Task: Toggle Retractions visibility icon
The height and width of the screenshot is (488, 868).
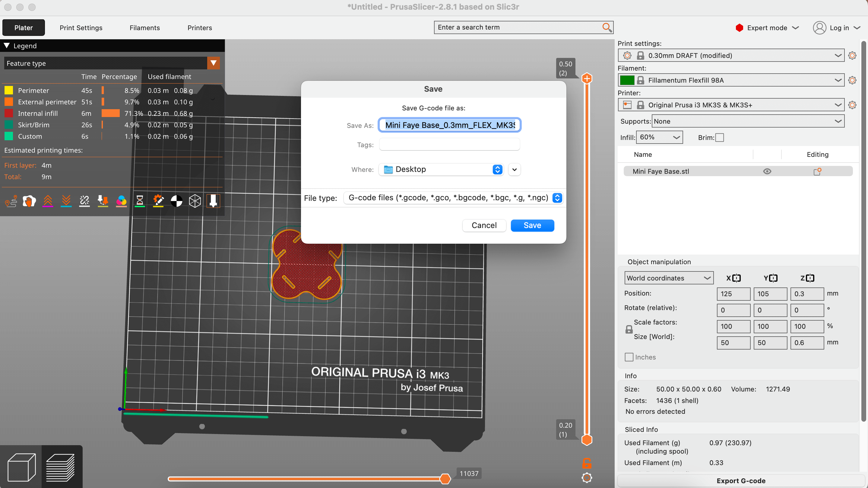Action: pos(48,201)
